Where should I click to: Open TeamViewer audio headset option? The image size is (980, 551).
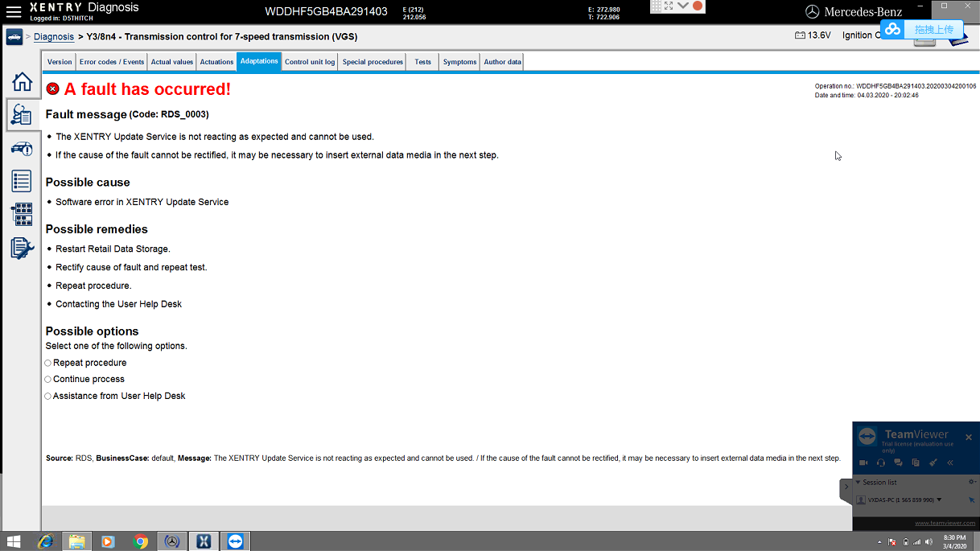(881, 463)
